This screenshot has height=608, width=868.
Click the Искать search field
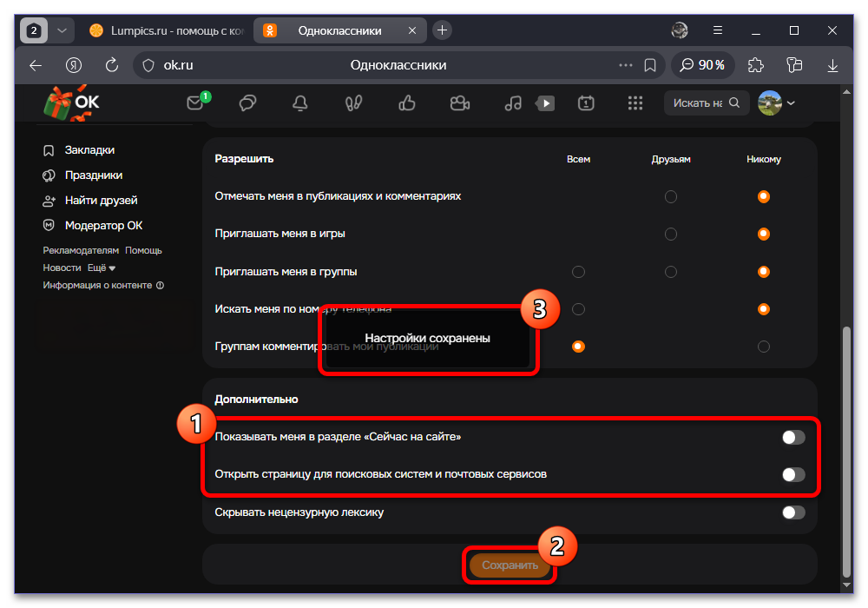707,103
